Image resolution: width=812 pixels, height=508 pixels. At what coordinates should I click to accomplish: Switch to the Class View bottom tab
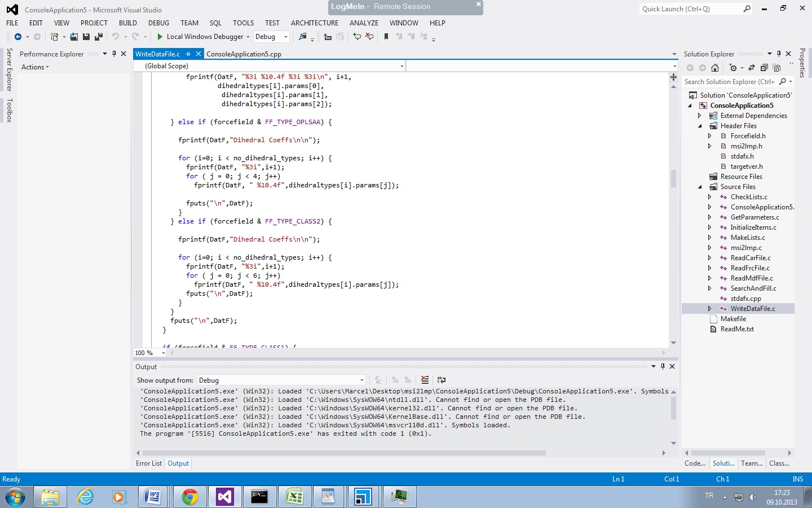(x=779, y=463)
